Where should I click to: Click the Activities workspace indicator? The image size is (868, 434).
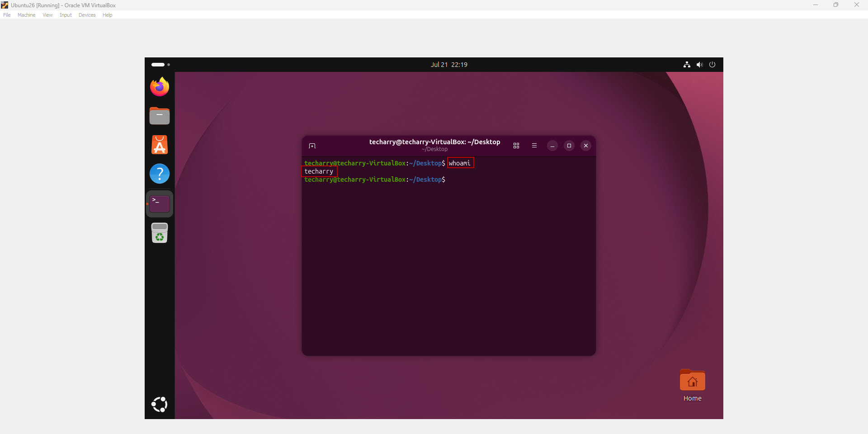160,65
